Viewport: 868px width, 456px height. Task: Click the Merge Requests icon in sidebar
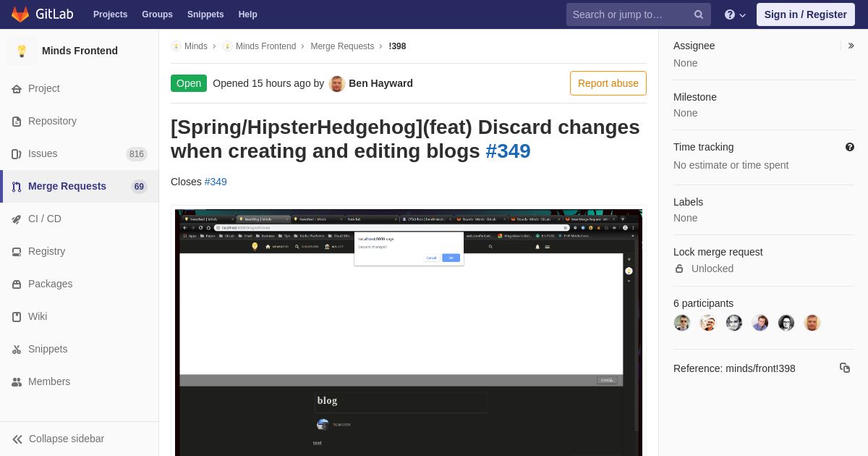coord(17,186)
